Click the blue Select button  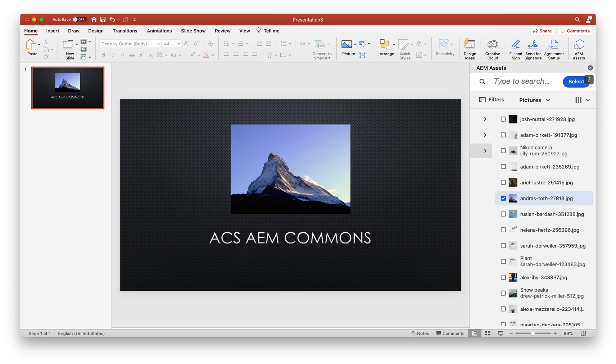coord(576,82)
